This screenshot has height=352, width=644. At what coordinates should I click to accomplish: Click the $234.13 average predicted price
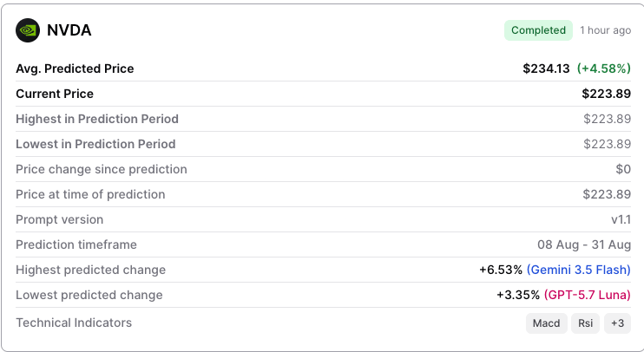click(x=546, y=68)
